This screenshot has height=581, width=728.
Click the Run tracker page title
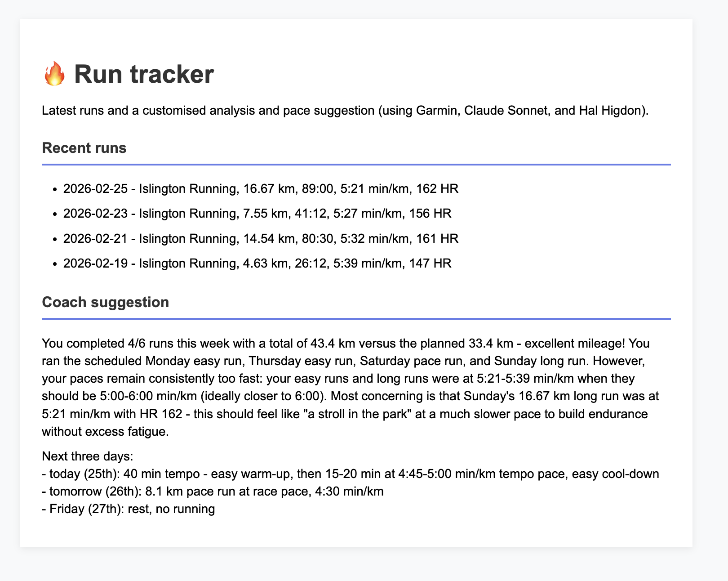[144, 74]
